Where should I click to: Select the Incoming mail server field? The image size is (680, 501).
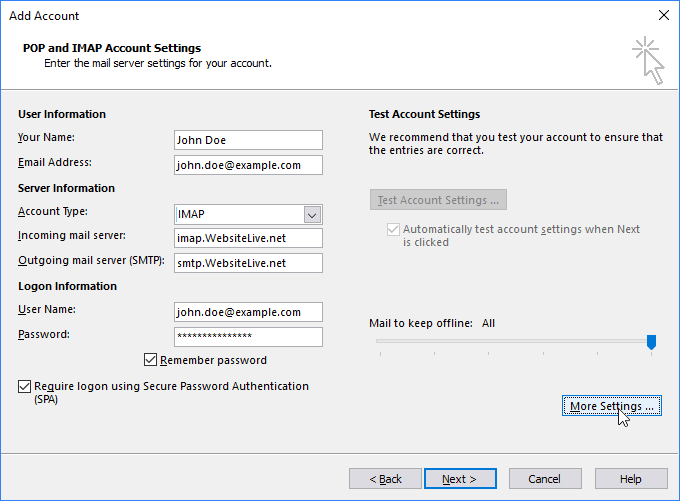(248, 238)
